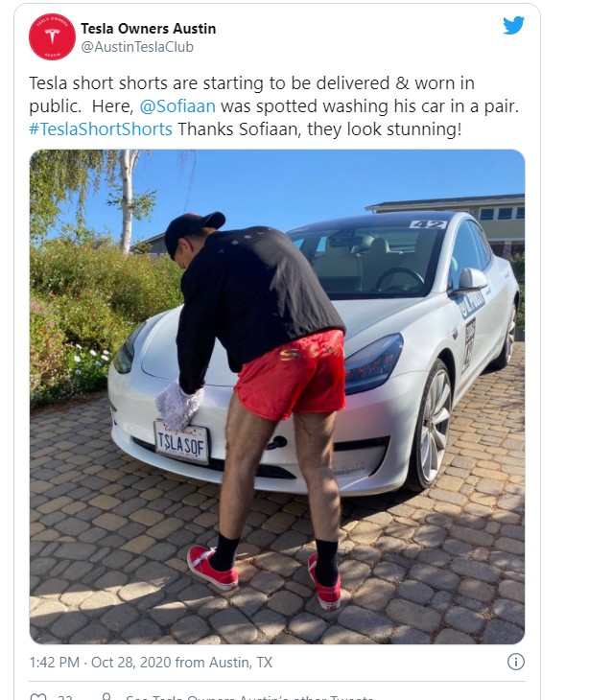Viewport: 589px width, 700px height.
Task: Like the tweet with the heart icon
Action: [38, 697]
